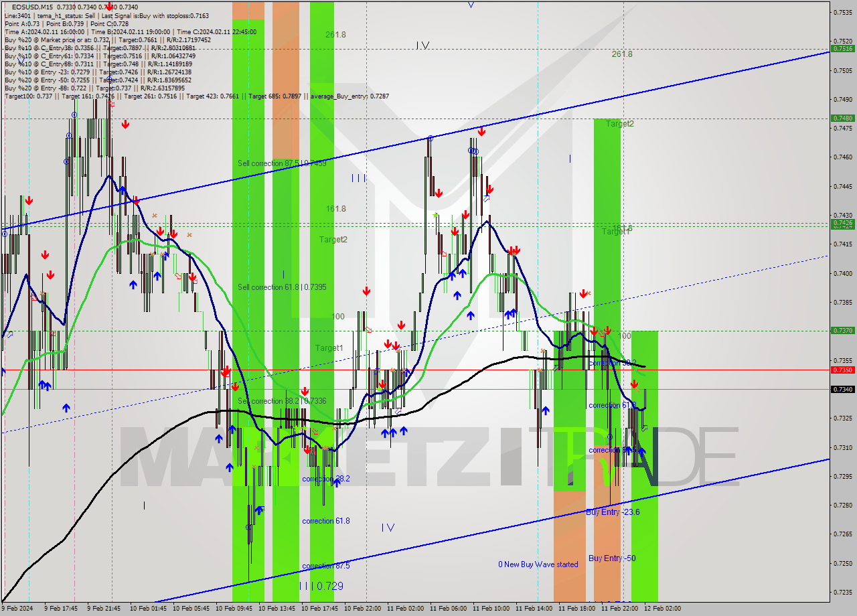
Task: Click the 'IV' wave marker below 'correction 61.8'
Action: (x=388, y=528)
